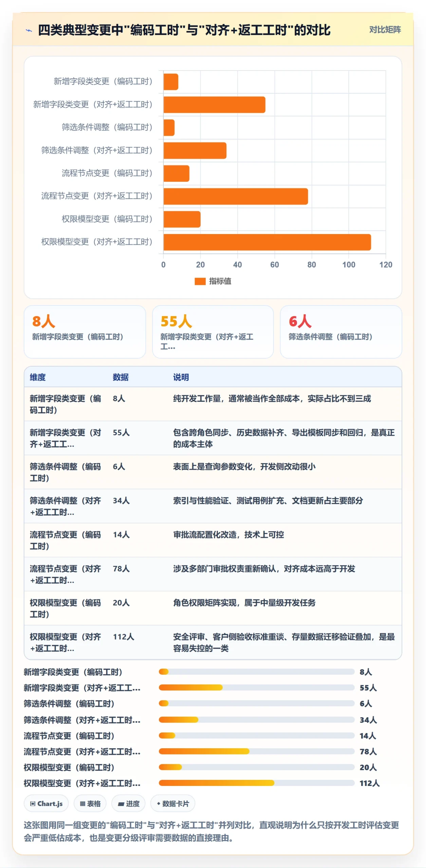Click the 对比矩阵 badge in the header
Image resolution: width=426 pixels, height=868 pixels.
(x=385, y=30)
